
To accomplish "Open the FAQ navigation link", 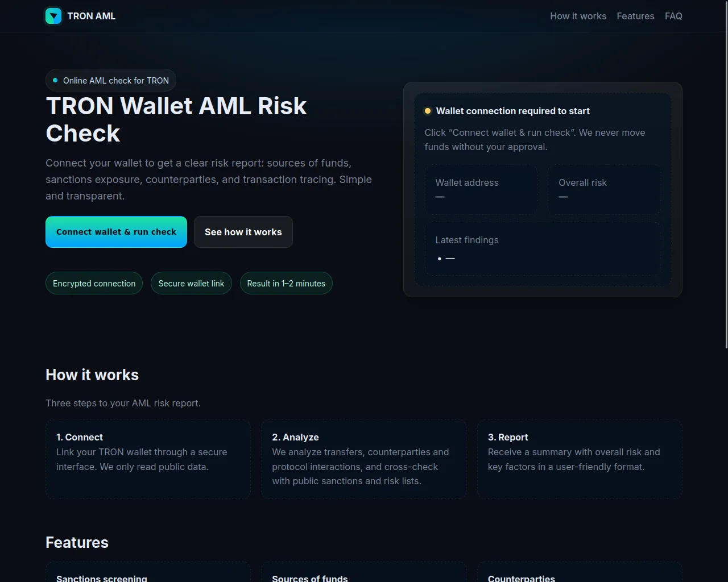I will [x=673, y=16].
